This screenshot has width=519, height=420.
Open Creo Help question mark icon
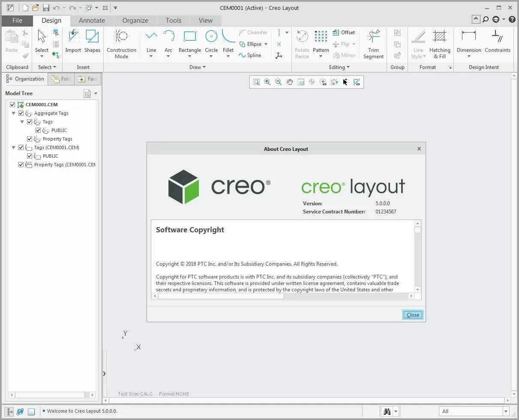pos(512,19)
